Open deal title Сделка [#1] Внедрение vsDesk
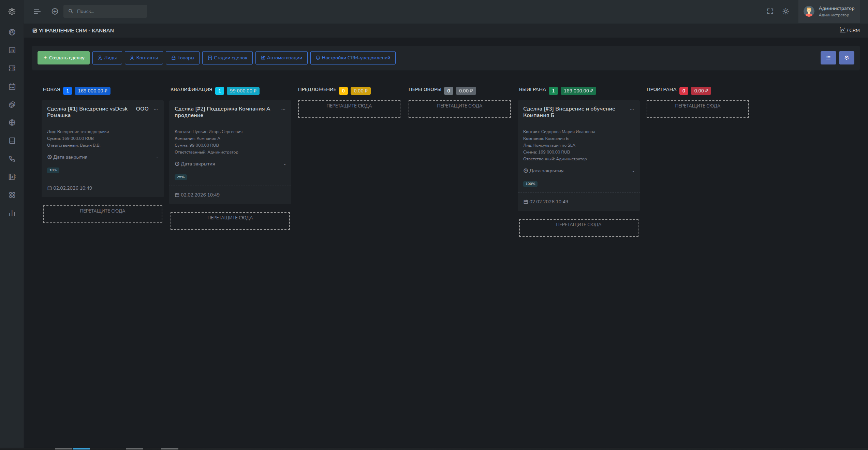 pyautogui.click(x=98, y=112)
